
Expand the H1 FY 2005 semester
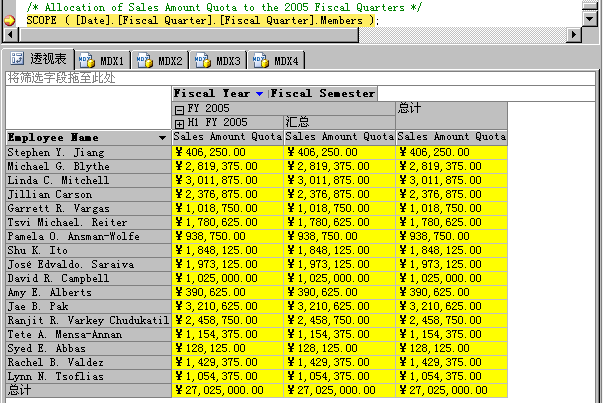(x=179, y=122)
